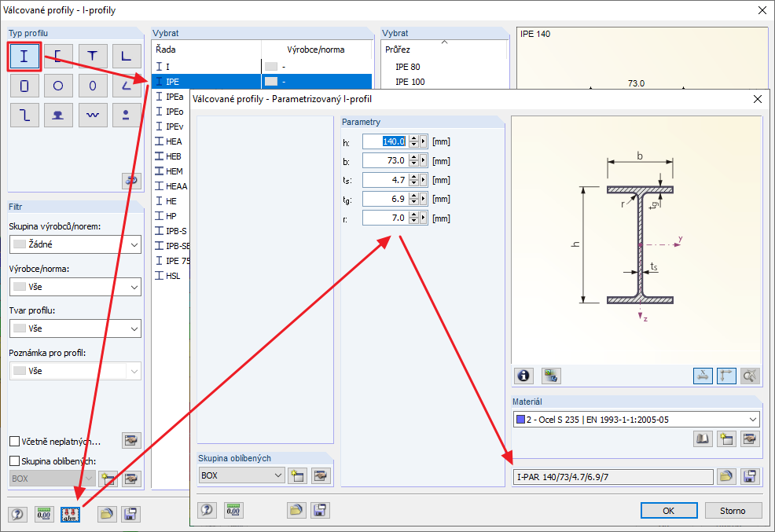Click the color swatch in the IPE row
This screenshot has width=775, height=532.
click(x=271, y=82)
